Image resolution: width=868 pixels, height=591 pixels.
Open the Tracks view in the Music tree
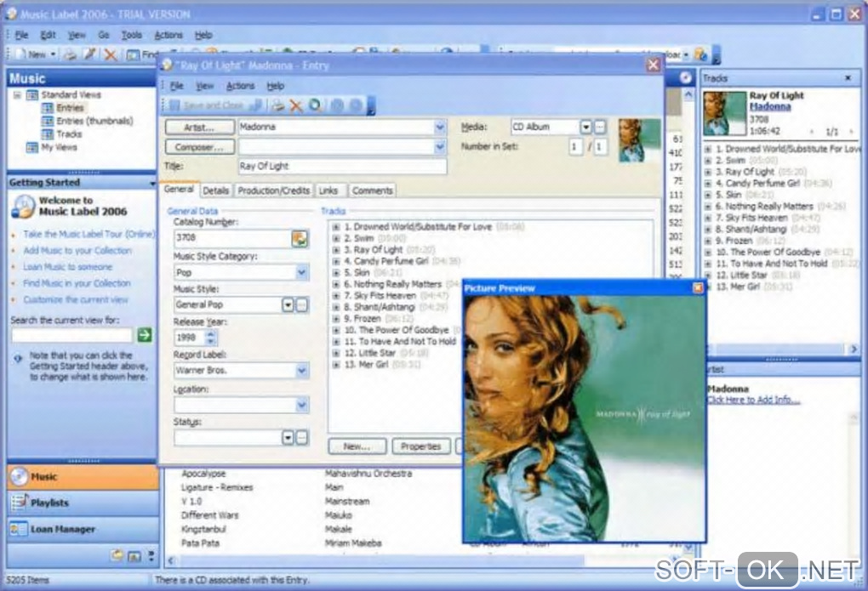pyautogui.click(x=69, y=134)
